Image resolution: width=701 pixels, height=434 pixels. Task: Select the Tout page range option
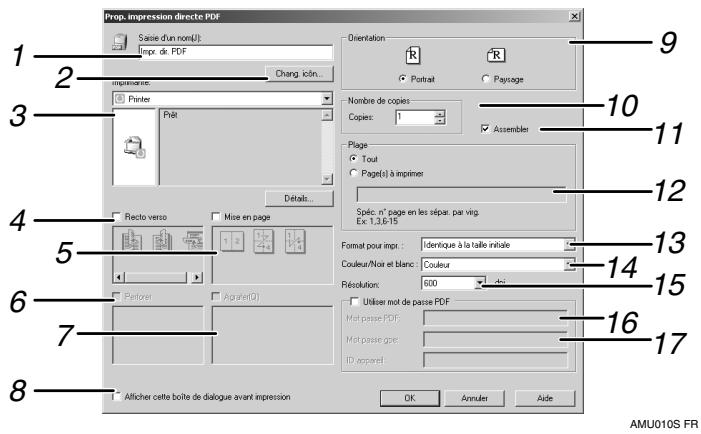pos(354,159)
